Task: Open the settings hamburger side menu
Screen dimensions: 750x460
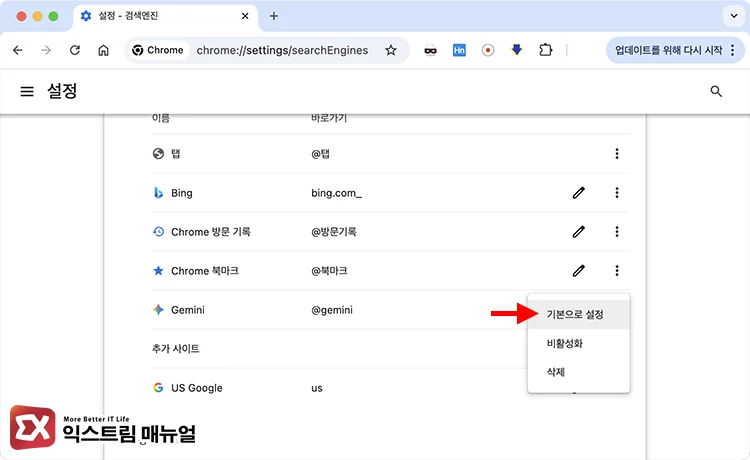Action: pyautogui.click(x=27, y=91)
